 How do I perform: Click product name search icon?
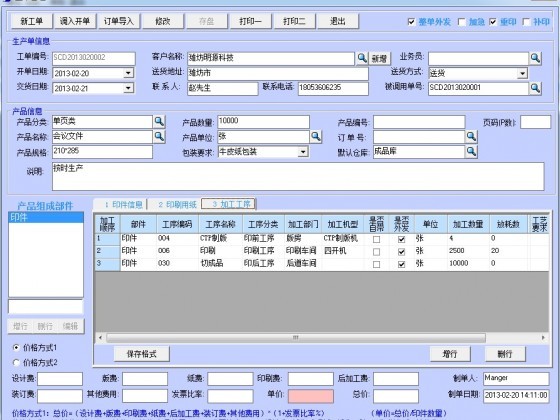[159, 136]
